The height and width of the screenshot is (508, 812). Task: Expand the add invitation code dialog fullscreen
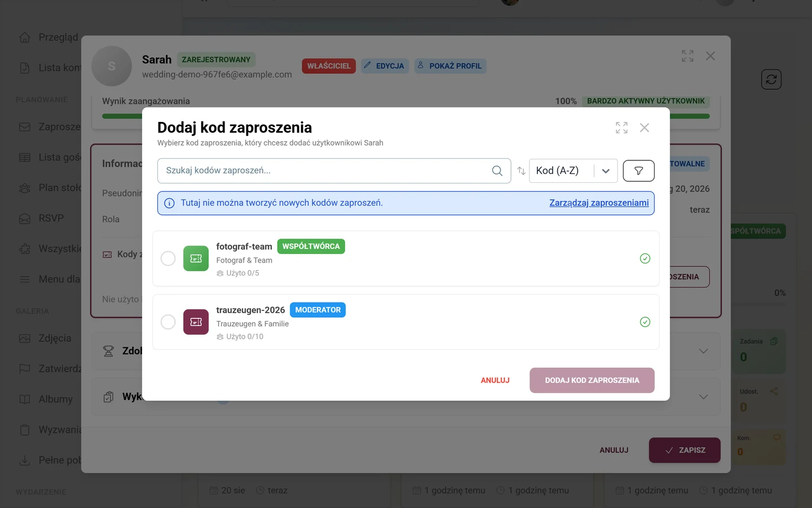click(x=621, y=128)
